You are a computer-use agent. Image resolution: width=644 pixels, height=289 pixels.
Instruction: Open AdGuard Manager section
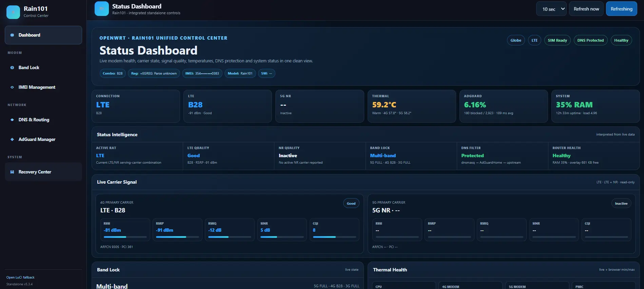[43, 139]
